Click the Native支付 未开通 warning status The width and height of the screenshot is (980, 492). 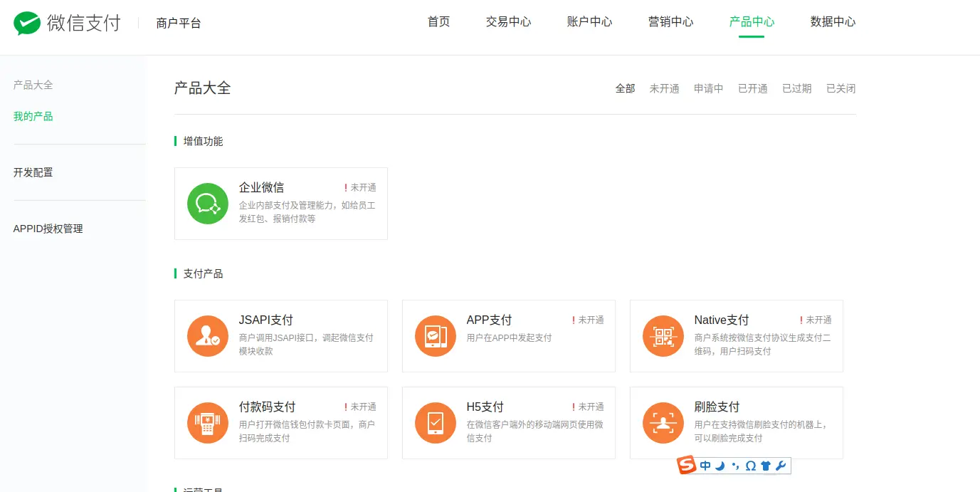[x=816, y=320]
